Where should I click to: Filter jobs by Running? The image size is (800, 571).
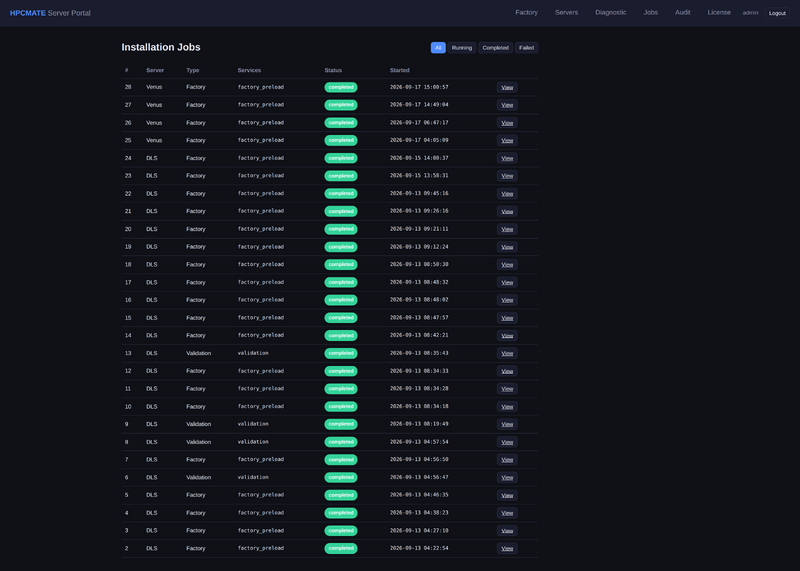coord(462,47)
